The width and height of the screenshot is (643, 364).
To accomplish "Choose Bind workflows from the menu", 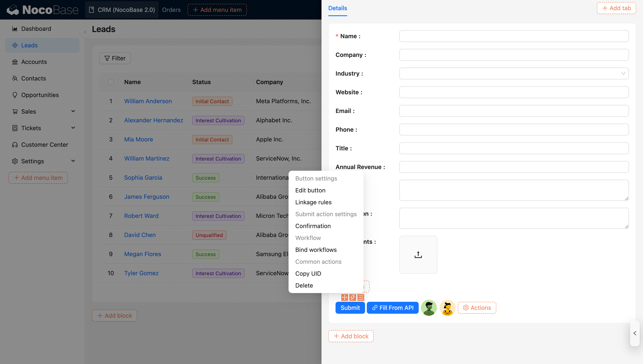I will pyautogui.click(x=316, y=250).
